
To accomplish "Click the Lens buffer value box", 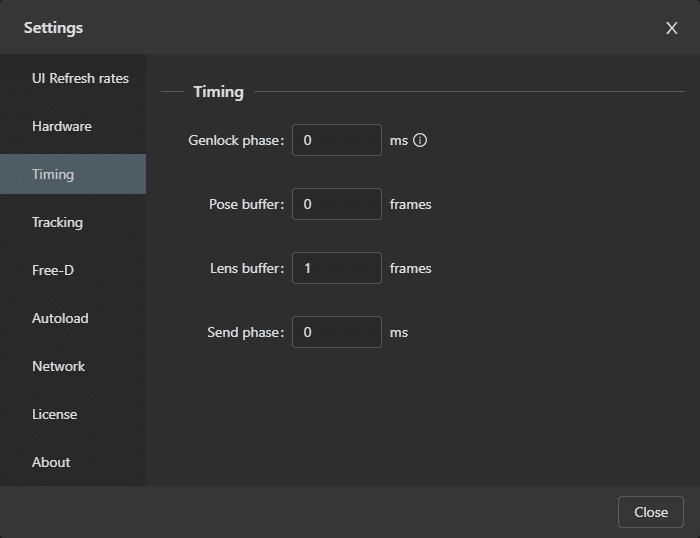I will click(x=337, y=268).
